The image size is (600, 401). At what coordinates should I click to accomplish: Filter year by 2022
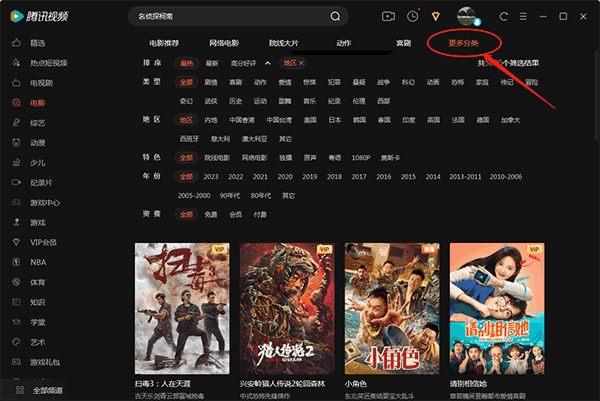(236, 176)
